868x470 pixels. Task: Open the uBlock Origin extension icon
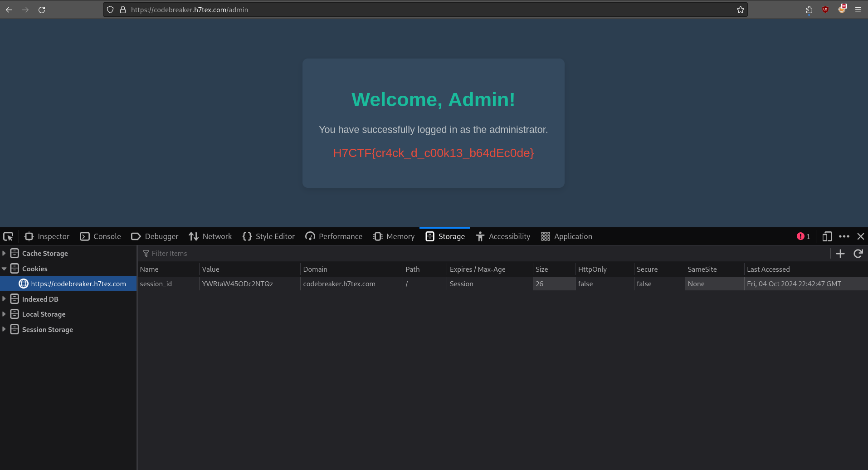825,10
